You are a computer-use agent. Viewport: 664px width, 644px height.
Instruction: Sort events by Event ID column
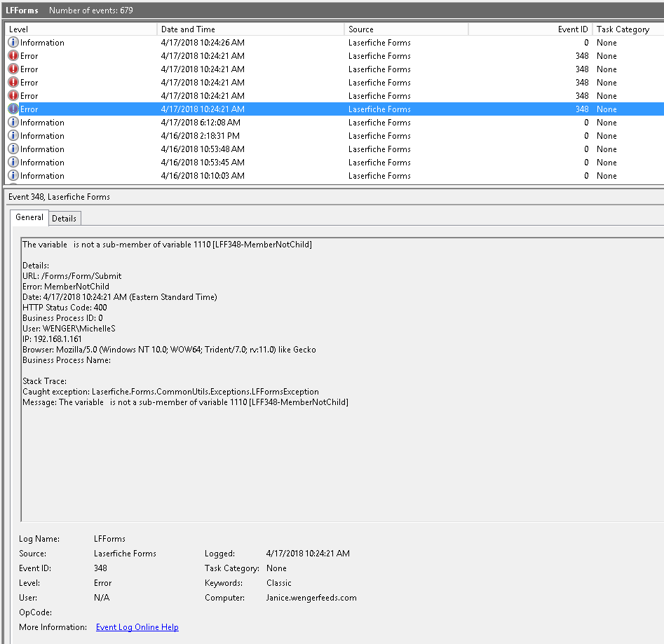531,29
